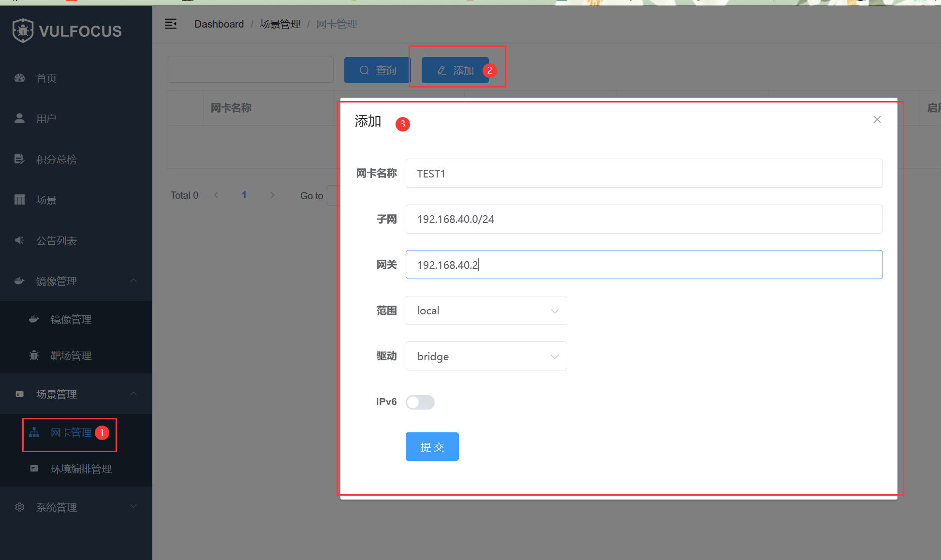Click the 子网 input field

tap(644, 219)
